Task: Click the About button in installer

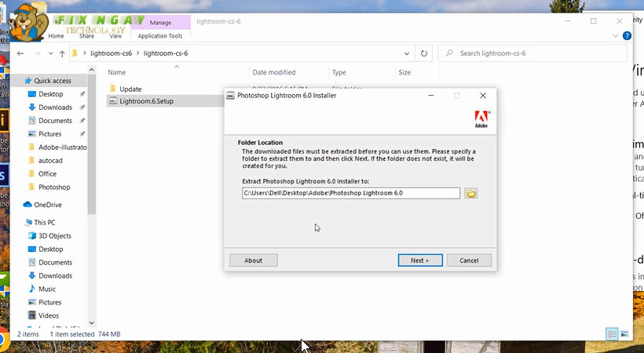Action: pos(253,260)
